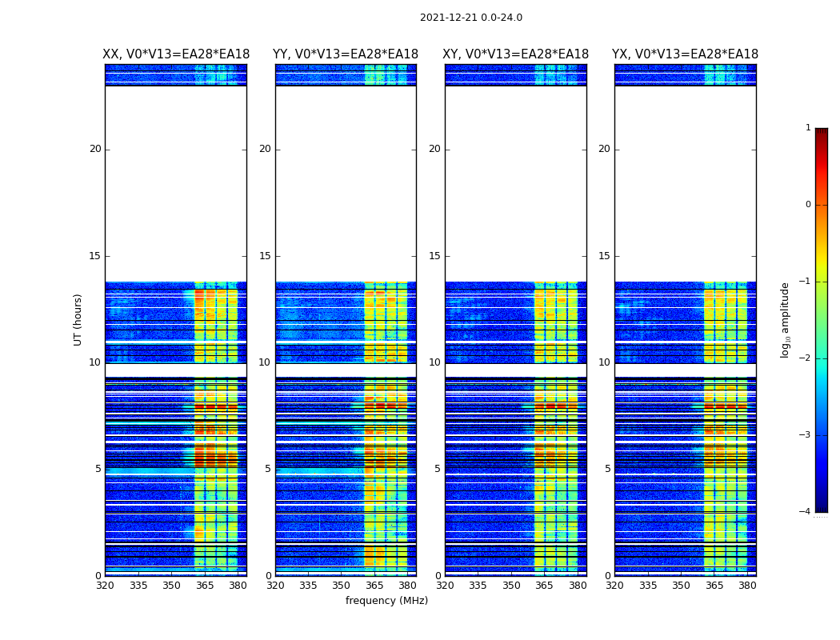Click the colorbar tick label "0"

tap(808, 205)
